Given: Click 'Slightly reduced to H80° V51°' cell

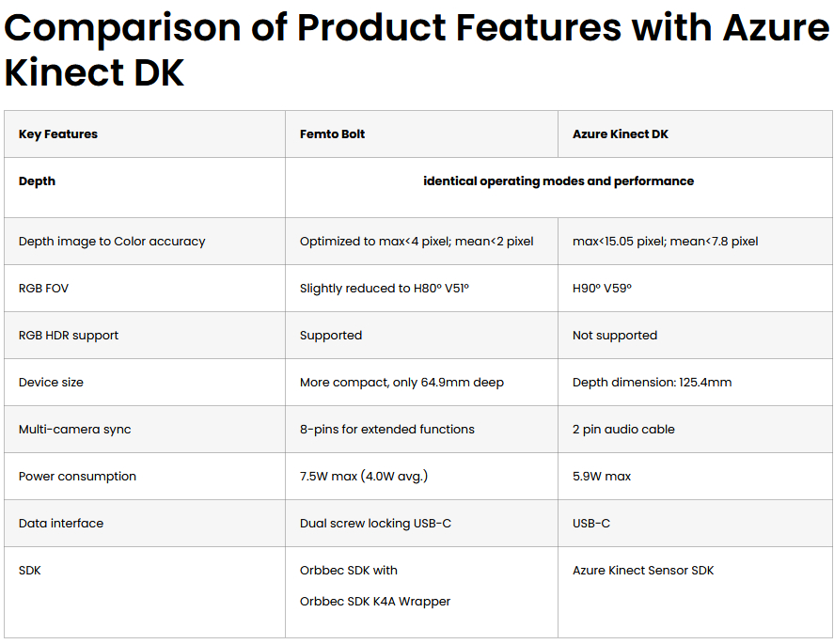Looking at the screenshot, I should click(385, 289).
